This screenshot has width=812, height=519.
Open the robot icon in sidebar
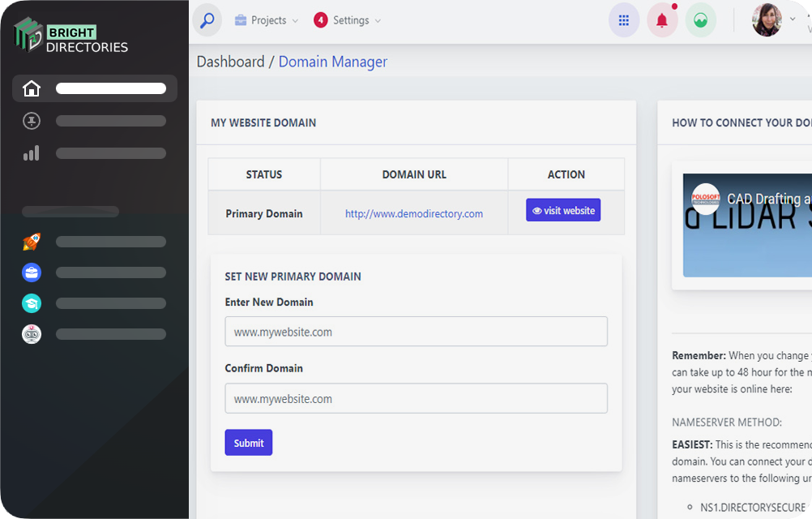point(32,334)
